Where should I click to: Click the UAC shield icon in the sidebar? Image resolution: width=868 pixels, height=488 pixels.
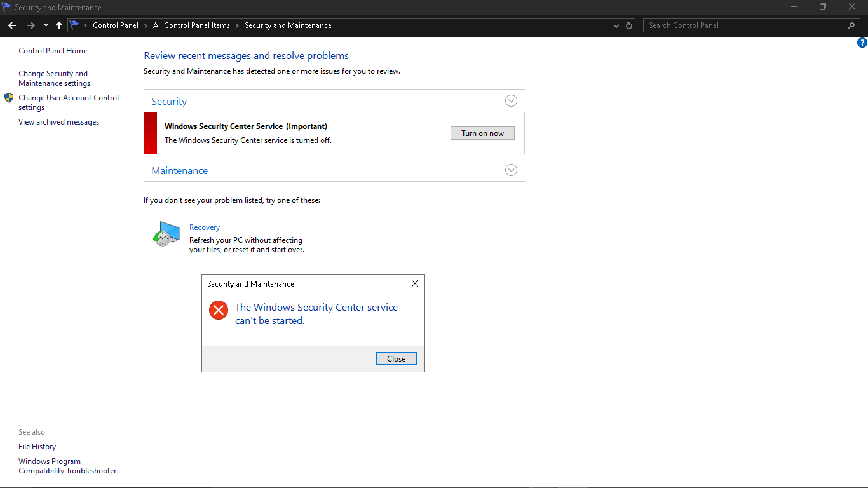9,98
